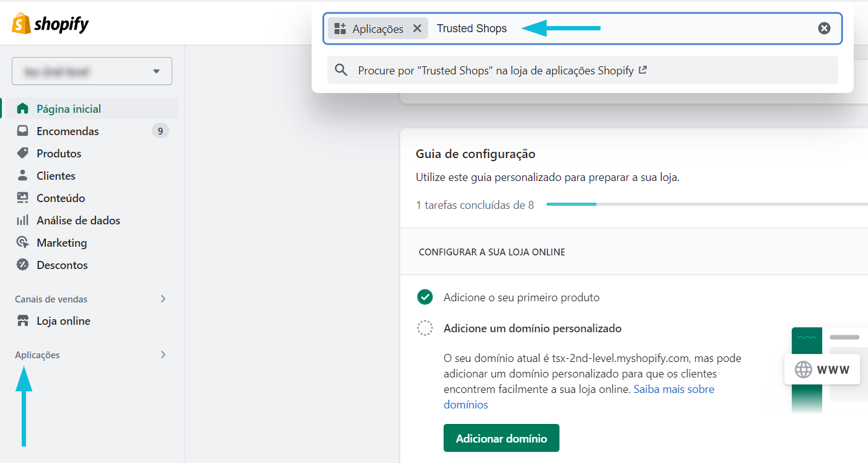Click the Shopify logo
Screen dimensions: 868x463
[50, 24]
